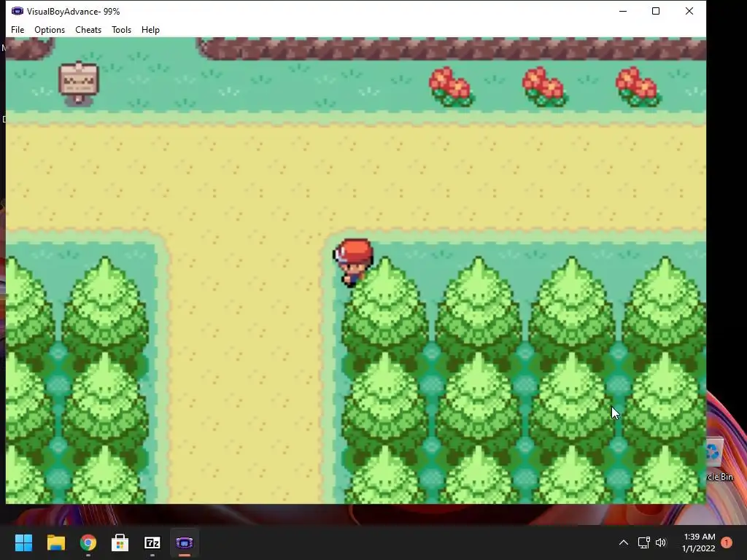Close the VisualBoyAdvance window

click(x=689, y=11)
